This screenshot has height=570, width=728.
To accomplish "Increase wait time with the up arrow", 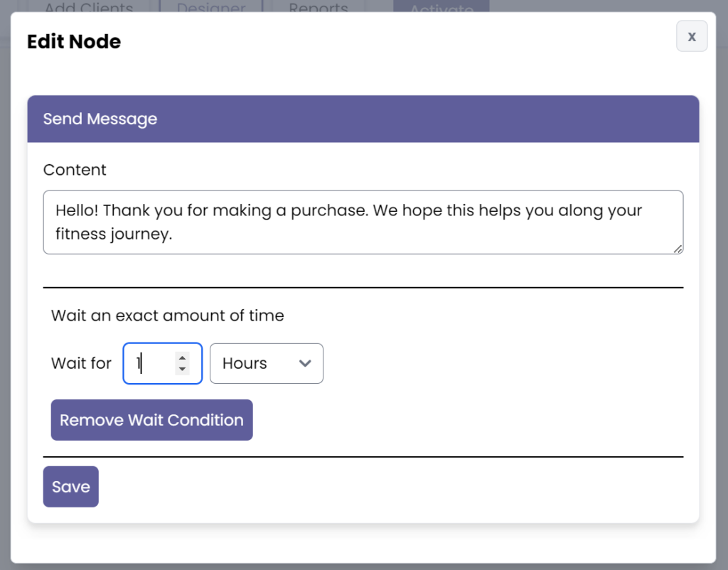I will [x=183, y=358].
